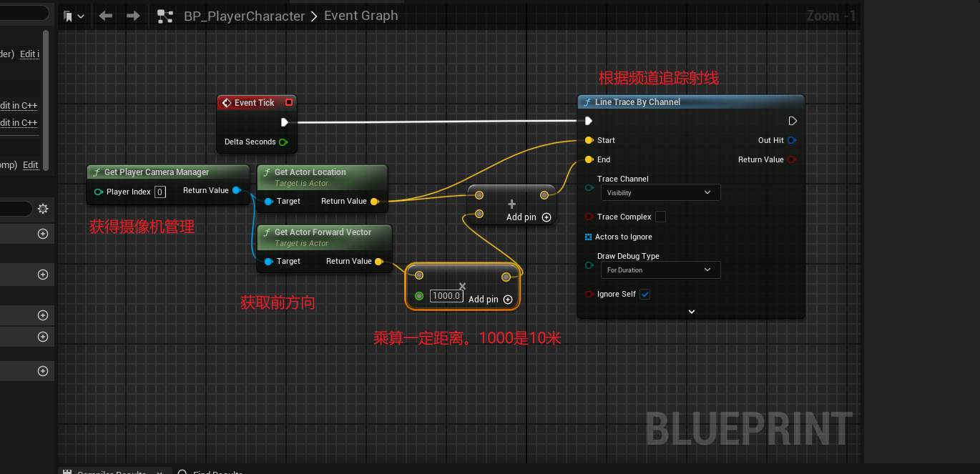Image resolution: width=980 pixels, height=474 pixels.
Task: Open My Blueprint settings gear
Action: 43,209
